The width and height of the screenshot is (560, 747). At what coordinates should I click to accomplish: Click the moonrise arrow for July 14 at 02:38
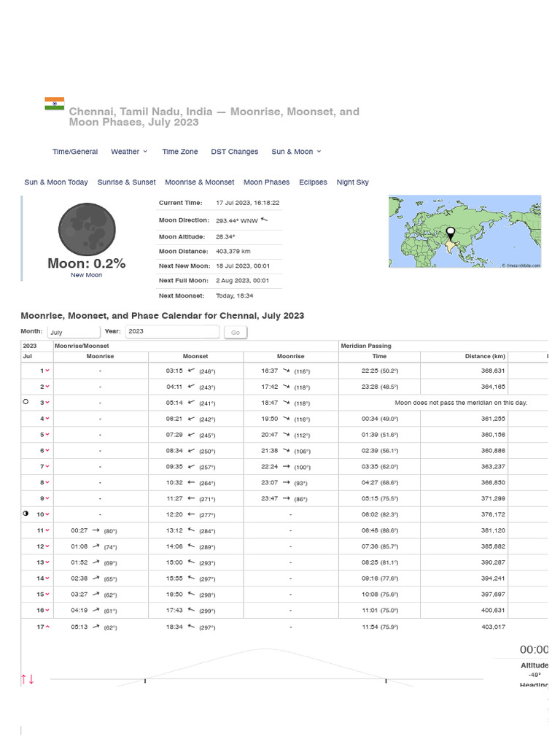(x=96, y=578)
